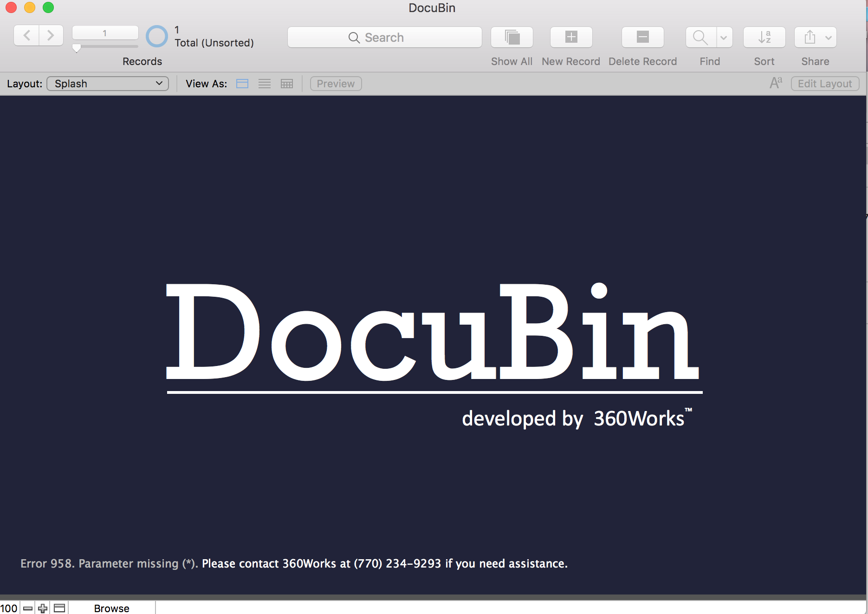Click the Share export icon

810,37
